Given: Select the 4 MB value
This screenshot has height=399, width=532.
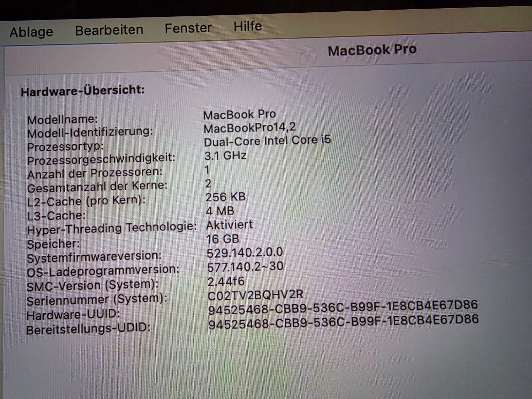Looking at the screenshot, I should [220, 211].
